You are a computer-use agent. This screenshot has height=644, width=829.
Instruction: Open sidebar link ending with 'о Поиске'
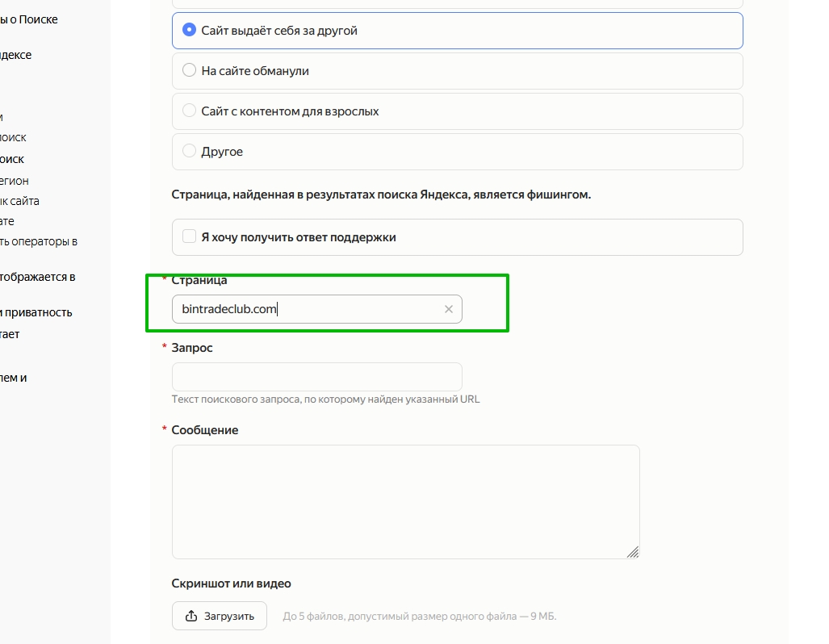29,19
